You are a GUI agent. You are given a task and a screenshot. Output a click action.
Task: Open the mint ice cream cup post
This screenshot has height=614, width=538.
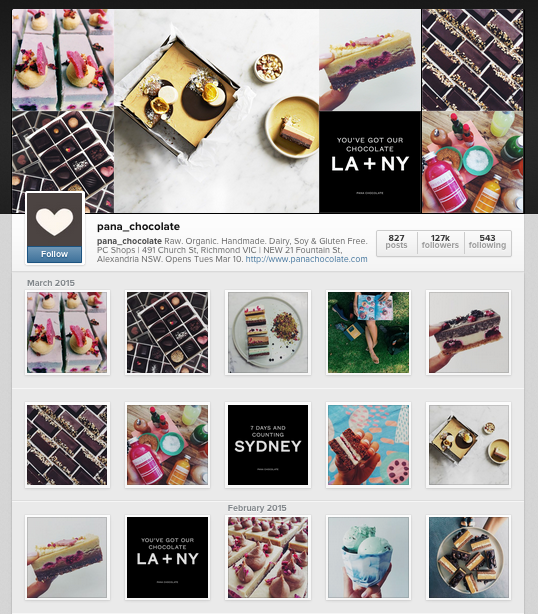(368, 557)
